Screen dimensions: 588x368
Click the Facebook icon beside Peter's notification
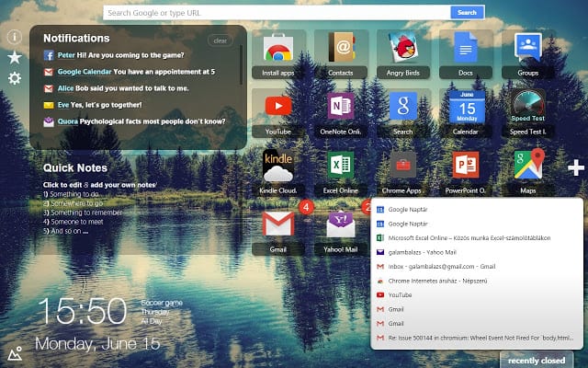(49, 55)
